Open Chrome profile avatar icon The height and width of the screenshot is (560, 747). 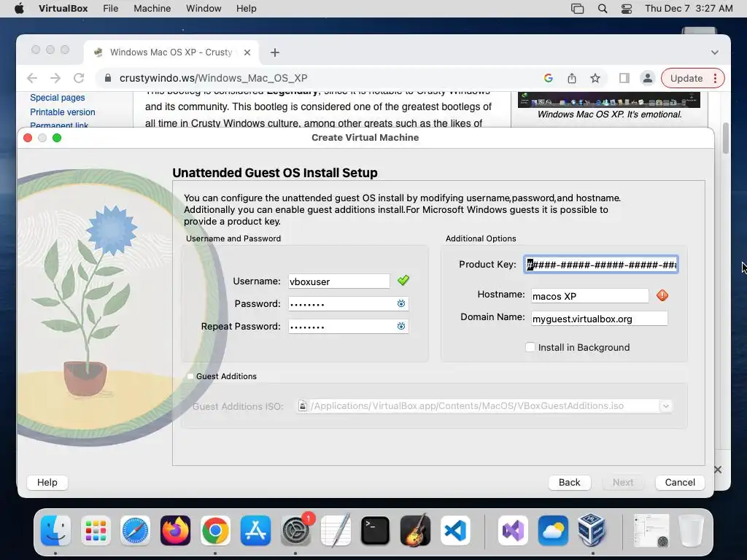pos(648,78)
